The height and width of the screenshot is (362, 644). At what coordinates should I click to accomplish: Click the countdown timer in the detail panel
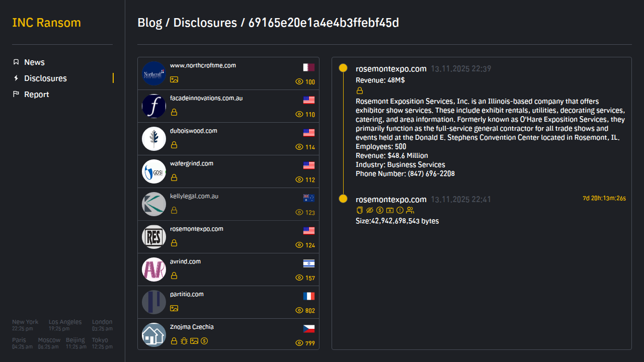click(x=604, y=198)
